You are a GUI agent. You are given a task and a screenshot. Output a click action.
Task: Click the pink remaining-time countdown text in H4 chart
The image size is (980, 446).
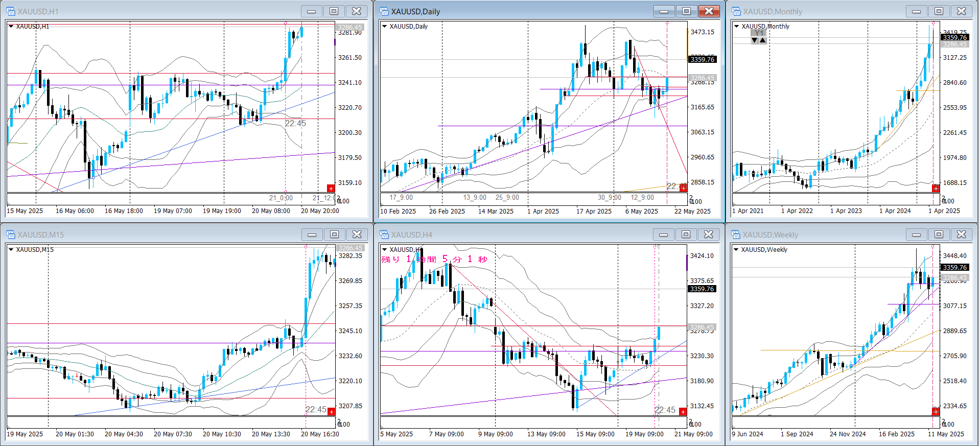pos(434,259)
